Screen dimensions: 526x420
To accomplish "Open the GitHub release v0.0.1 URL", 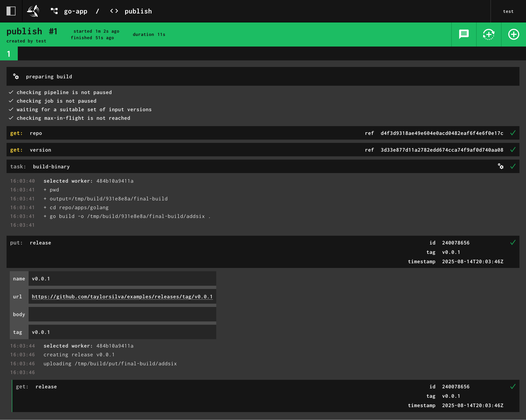I will 122,297.
